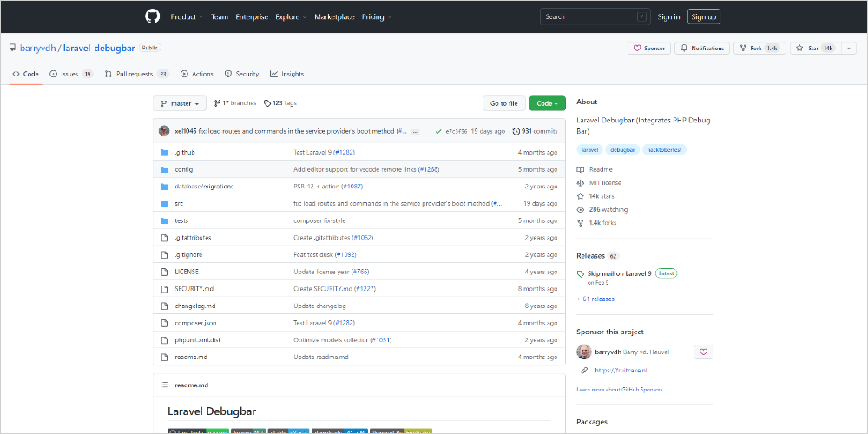Click Team in the top navigation
This screenshot has height=434, width=868.
[x=220, y=17]
